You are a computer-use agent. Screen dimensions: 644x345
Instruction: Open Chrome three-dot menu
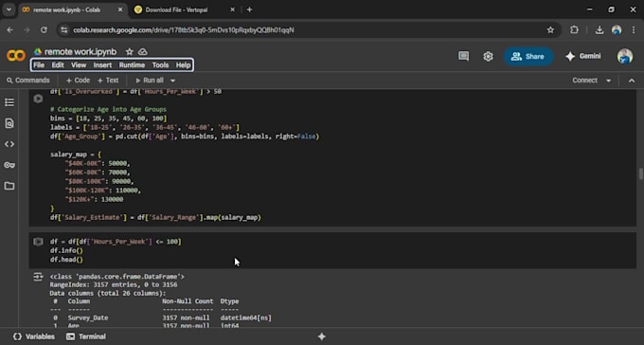click(x=634, y=30)
